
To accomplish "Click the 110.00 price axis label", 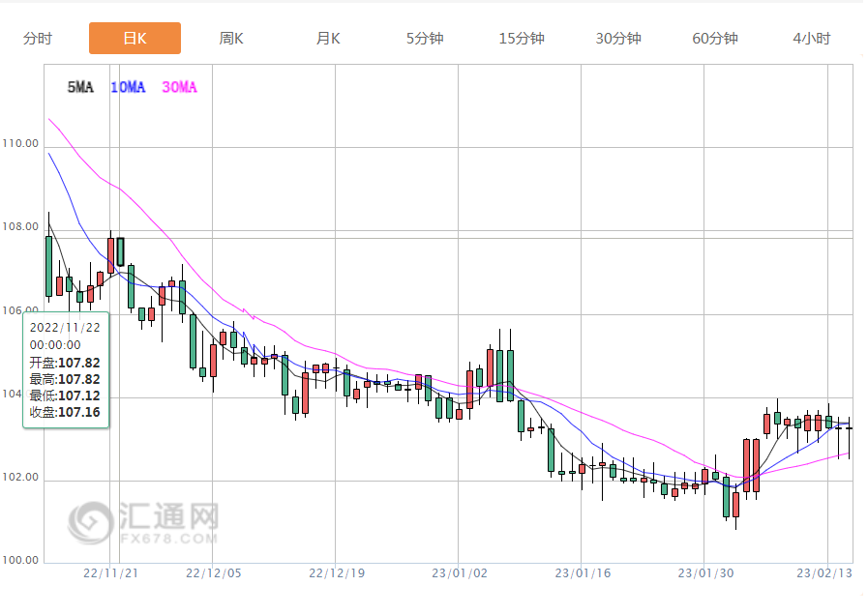I will pyautogui.click(x=20, y=144).
